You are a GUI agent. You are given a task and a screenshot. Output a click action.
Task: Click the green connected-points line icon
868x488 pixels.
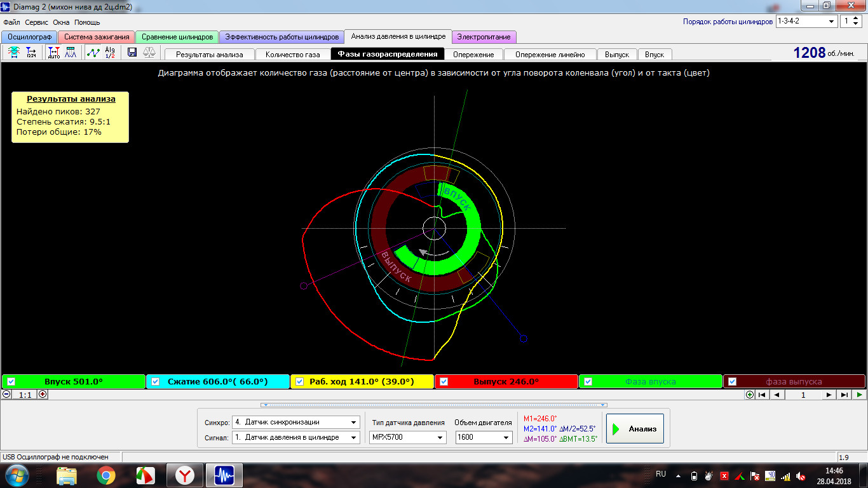(x=93, y=53)
